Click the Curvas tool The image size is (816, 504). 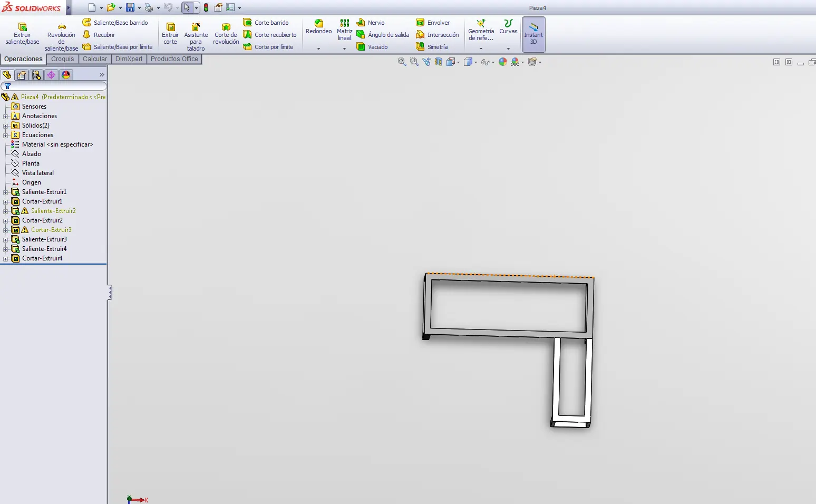508,27
